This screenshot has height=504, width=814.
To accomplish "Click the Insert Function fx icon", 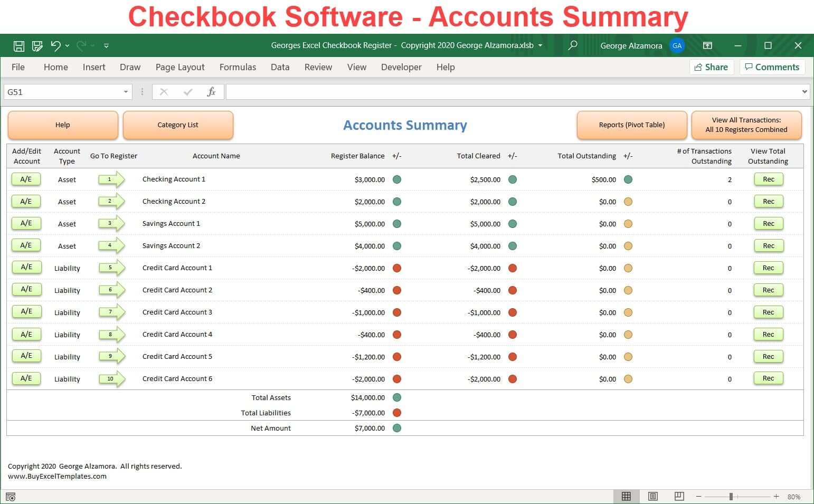I will (211, 92).
